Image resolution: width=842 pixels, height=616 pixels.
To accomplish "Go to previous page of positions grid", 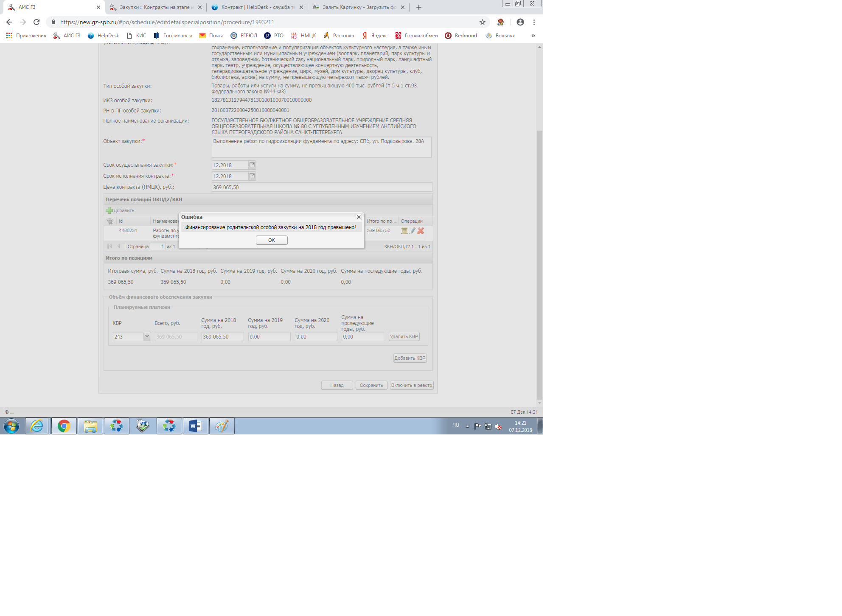I will (118, 246).
